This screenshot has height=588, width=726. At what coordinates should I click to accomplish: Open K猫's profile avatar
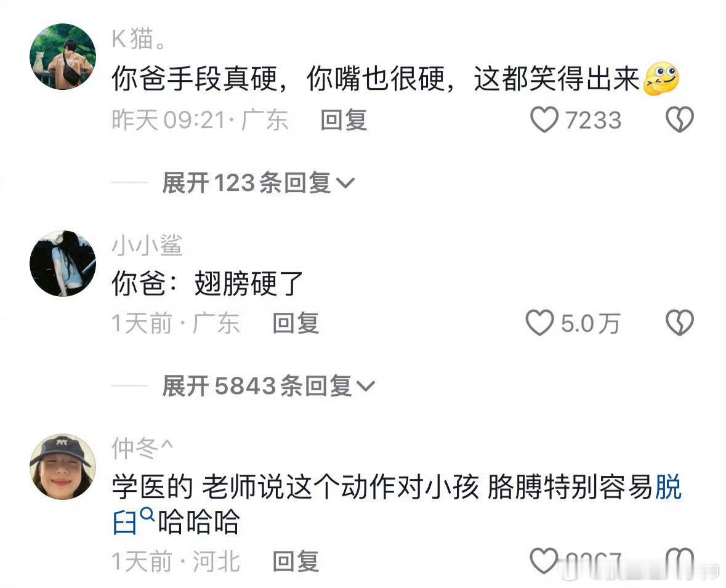pyautogui.click(x=63, y=57)
